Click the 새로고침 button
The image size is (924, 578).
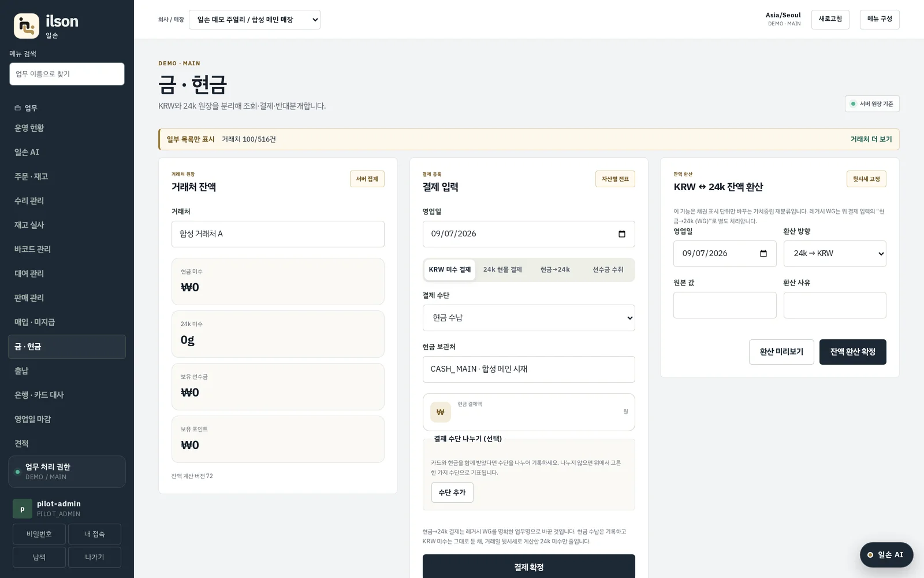(830, 20)
